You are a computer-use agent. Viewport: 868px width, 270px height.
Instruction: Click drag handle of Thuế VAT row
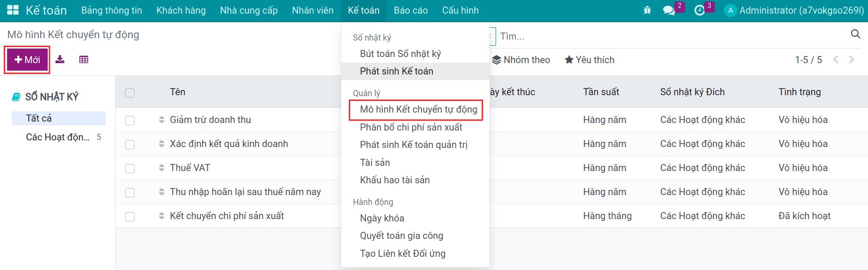click(161, 168)
